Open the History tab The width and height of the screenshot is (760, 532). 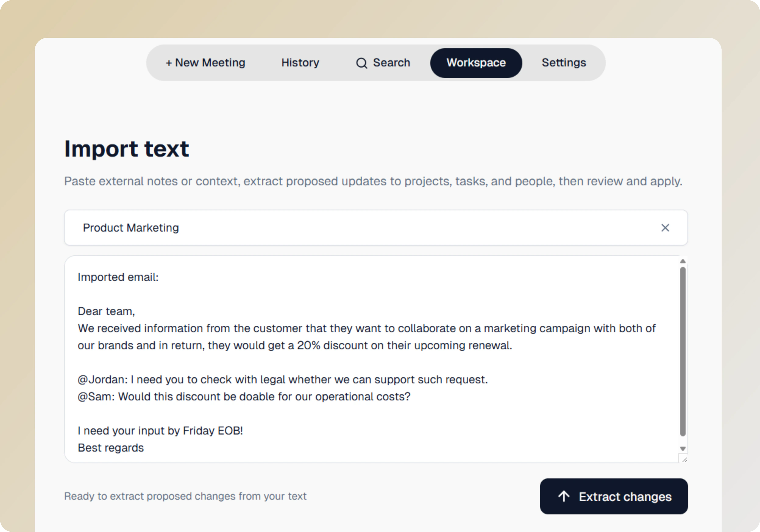pos(300,62)
